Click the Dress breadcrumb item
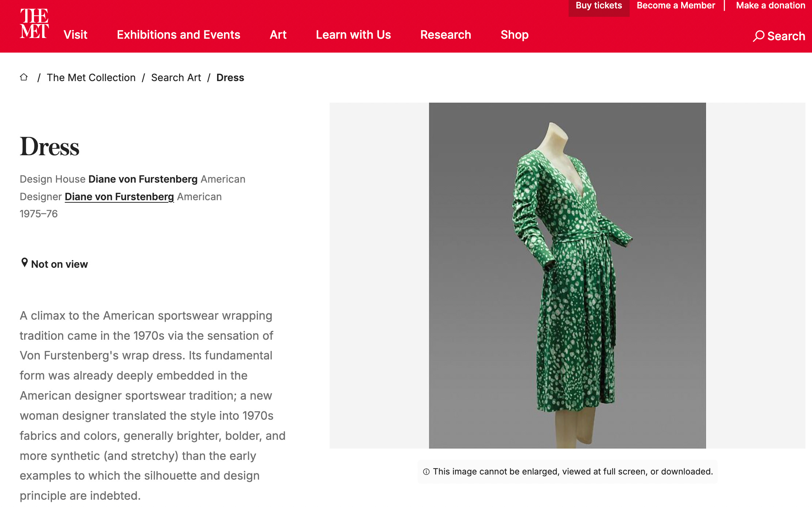This screenshot has width=812, height=507. pos(230,77)
